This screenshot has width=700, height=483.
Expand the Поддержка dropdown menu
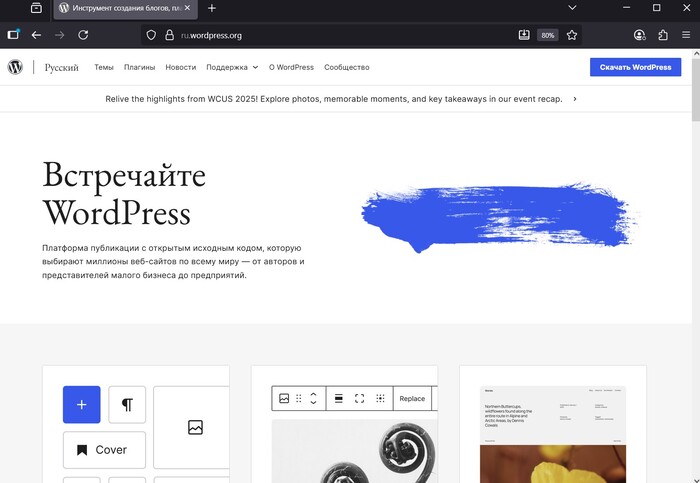[232, 67]
